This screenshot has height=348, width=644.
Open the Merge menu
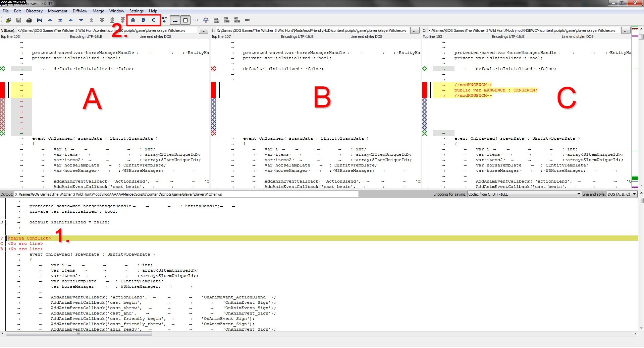(x=98, y=11)
